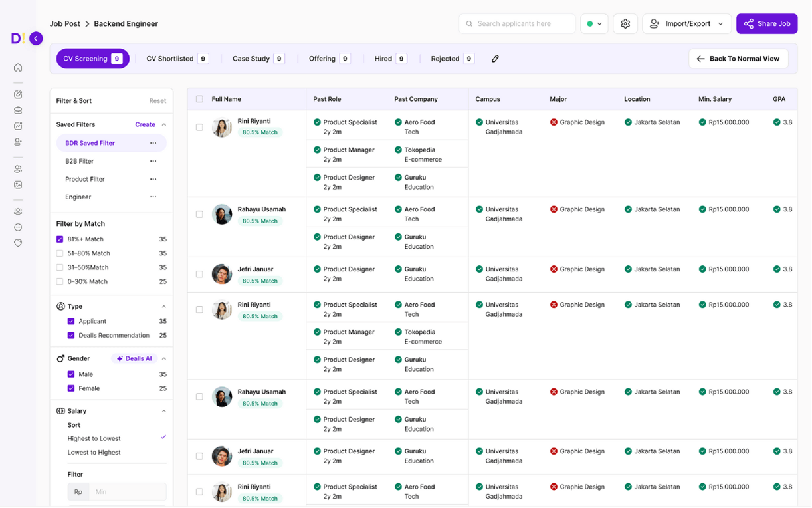The height and width of the screenshot is (508, 812).
Task: Click the pencil icon to edit stages
Action: click(x=495, y=59)
